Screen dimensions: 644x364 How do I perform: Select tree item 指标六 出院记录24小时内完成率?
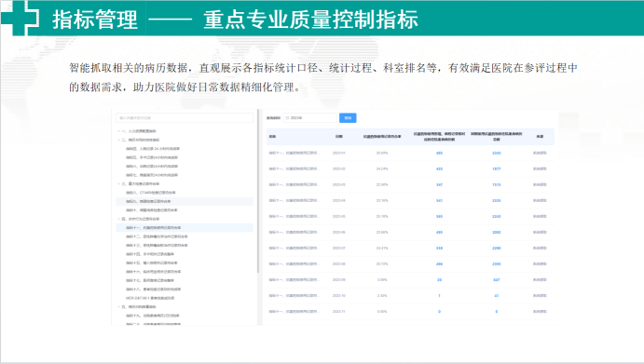(152, 167)
